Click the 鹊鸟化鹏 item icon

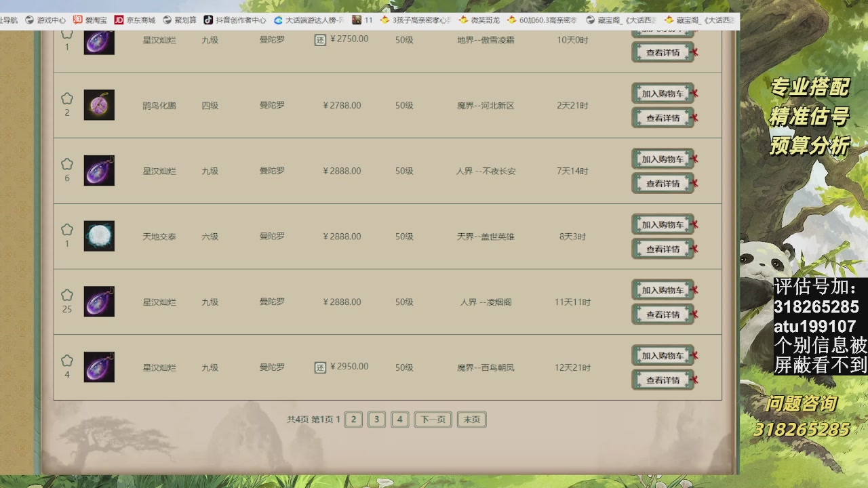pos(99,105)
